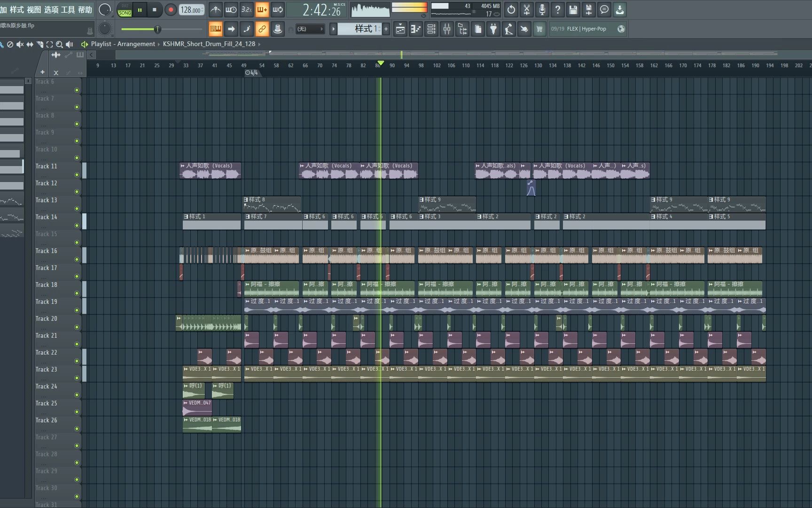Add new pattern with plus button
The height and width of the screenshot is (508, 812).
[x=386, y=29]
